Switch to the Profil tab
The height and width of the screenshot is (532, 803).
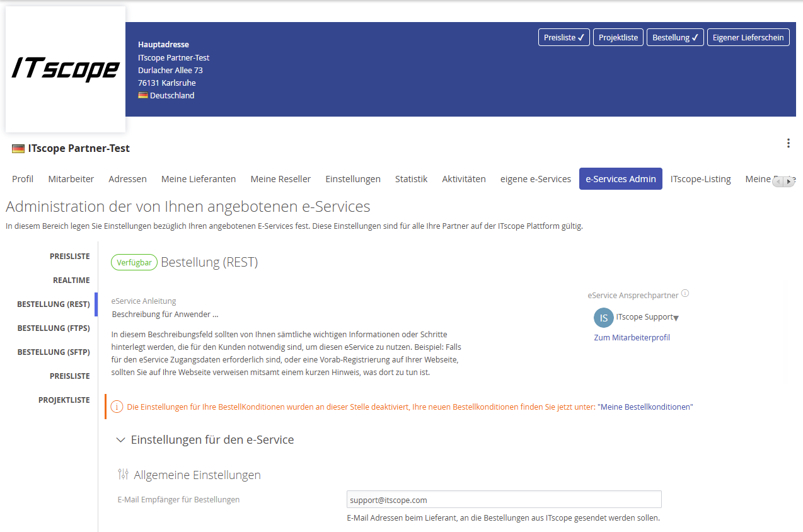coord(23,179)
